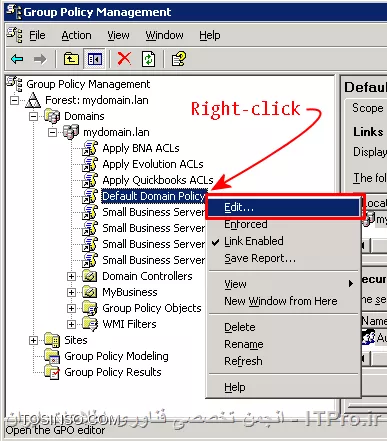Expand the MyBusiness node
387x441 pixels.
click(x=71, y=292)
